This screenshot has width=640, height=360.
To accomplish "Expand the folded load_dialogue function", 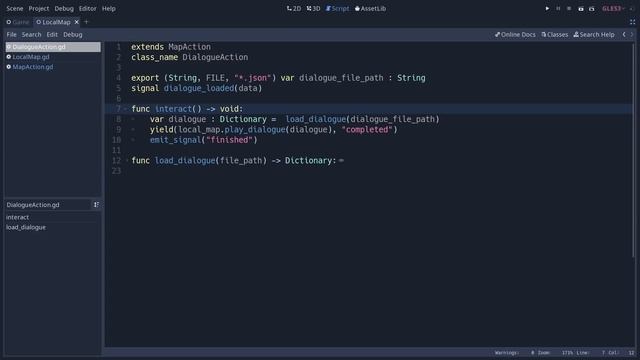I will 126,161.
